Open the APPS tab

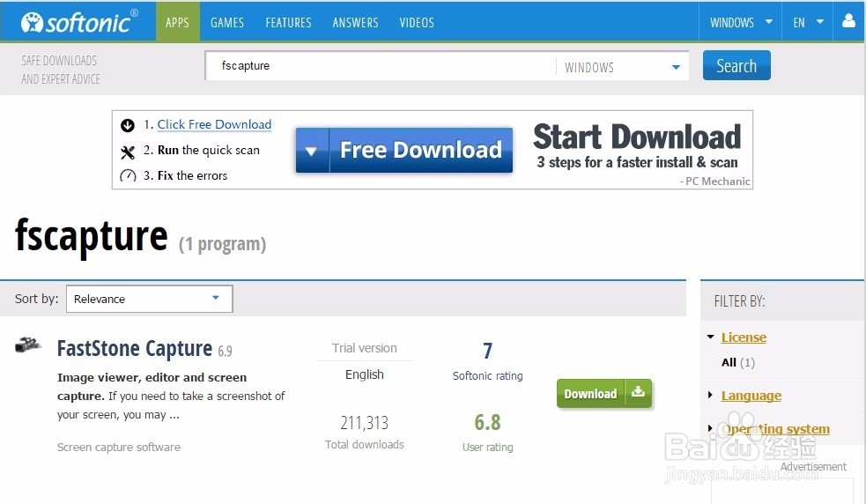pyautogui.click(x=177, y=22)
